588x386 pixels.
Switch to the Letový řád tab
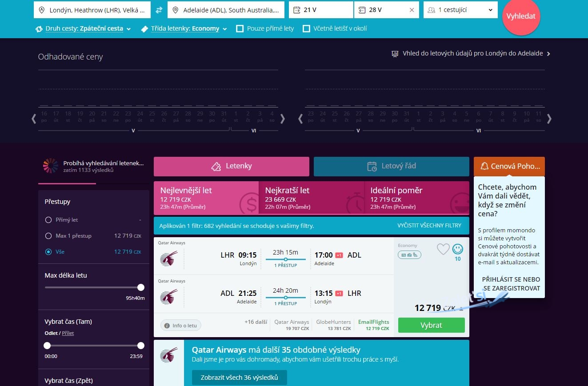click(x=391, y=166)
